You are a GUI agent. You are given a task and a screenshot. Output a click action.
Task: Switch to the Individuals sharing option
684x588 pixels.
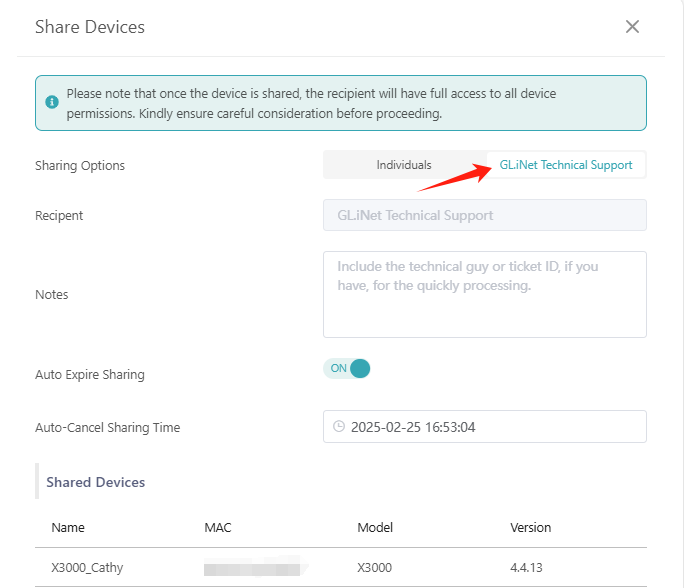click(403, 165)
